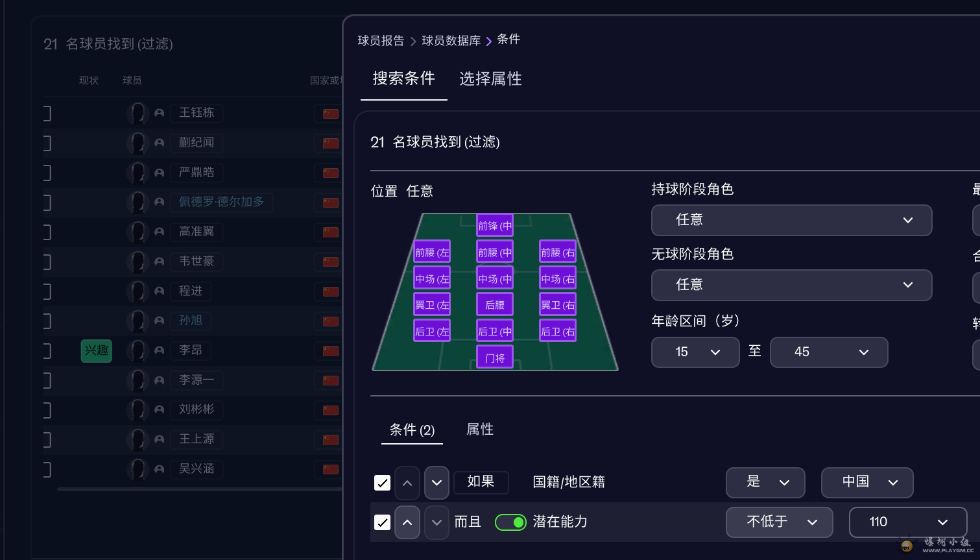Open player 王钰栋 from the list
Screen dimensions: 980x560
[197, 113]
